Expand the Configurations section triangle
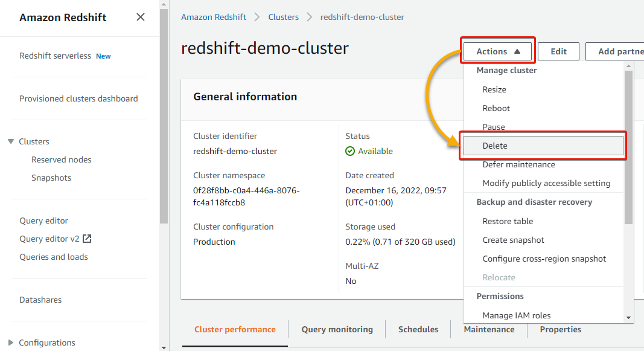 click(11, 343)
